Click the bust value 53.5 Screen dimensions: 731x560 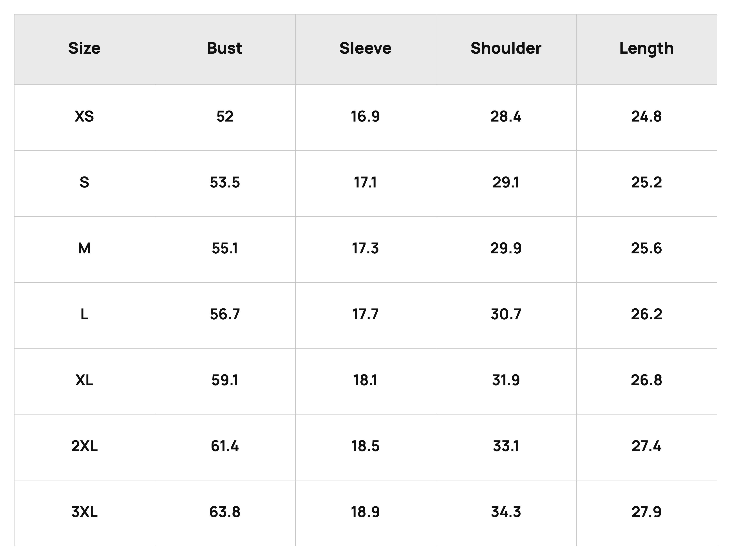(224, 183)
